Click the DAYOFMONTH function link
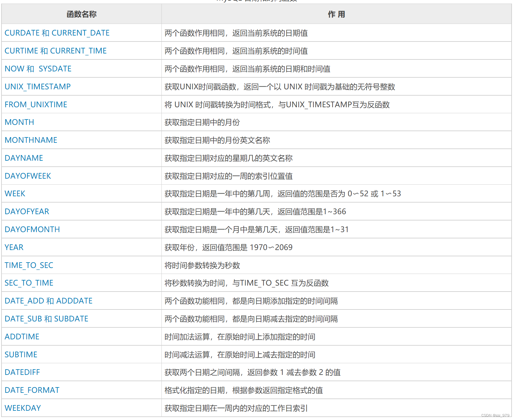This screenshot has width=514, height=420. [x=32, y=229]
